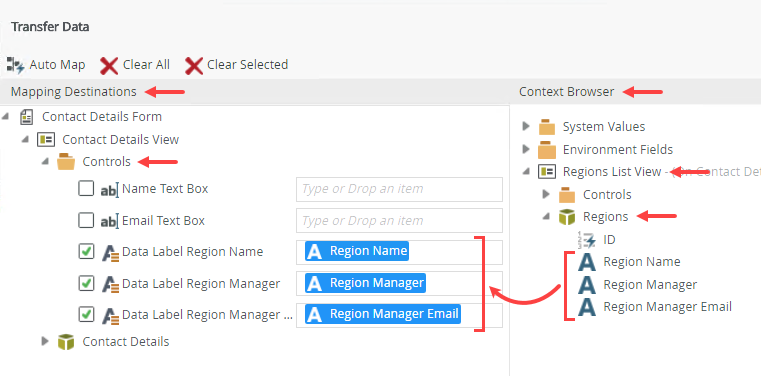This screenshot has height=376, width=761.
Task: Collapse the Controls node in Mapping Destinations
Action: pyautogui.click(x=46, y=162)
